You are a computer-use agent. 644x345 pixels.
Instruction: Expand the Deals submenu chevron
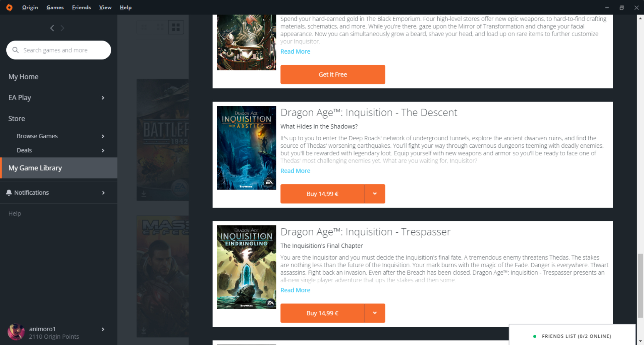point(103,151)
